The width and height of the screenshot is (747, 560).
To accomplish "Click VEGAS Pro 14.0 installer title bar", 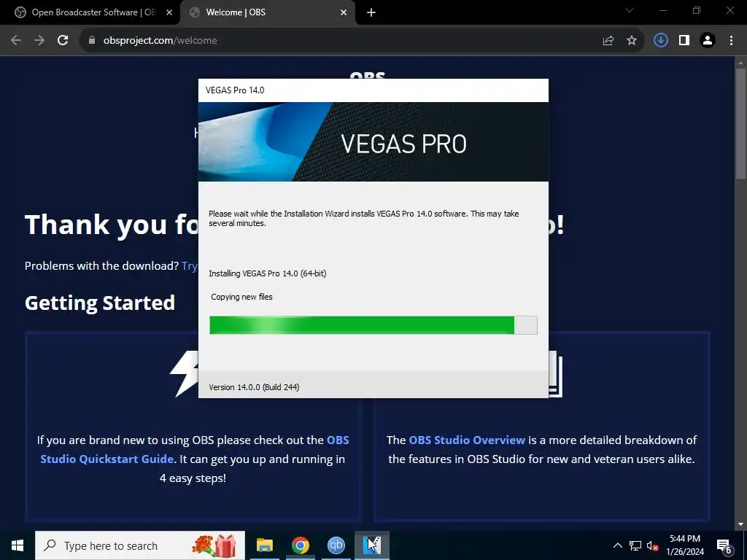I will point(373,90).
